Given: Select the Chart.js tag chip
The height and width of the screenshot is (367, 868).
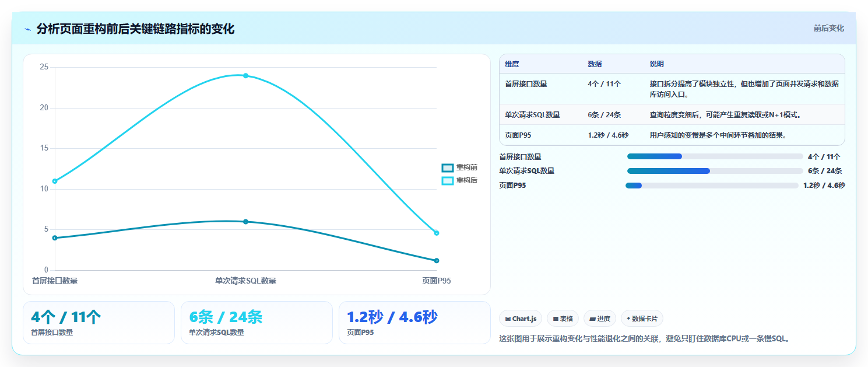Looking at the screenshot, I should pos(521,319).
